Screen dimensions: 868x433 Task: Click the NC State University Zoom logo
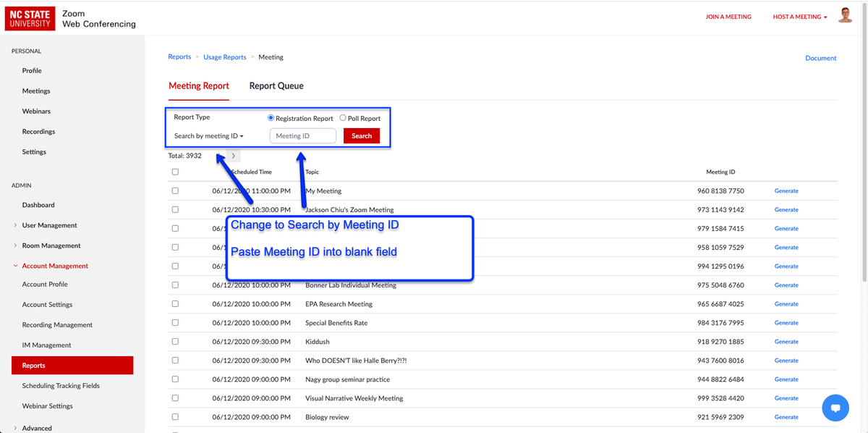(x=30, y=17)
